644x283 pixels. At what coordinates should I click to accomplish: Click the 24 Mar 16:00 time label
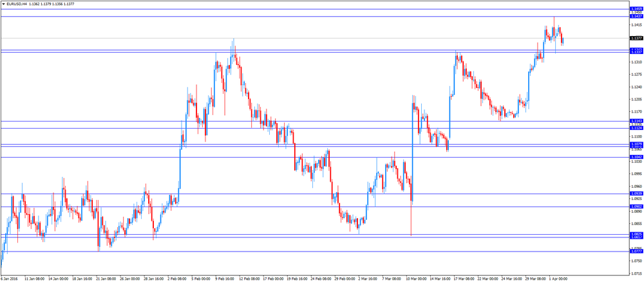pyautogui.click(x=512, y=279)
